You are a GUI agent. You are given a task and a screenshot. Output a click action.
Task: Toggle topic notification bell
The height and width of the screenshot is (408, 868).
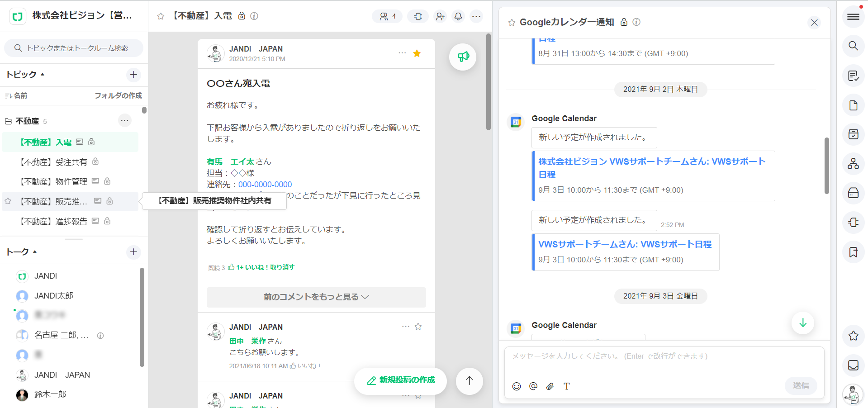click(458, 16)
